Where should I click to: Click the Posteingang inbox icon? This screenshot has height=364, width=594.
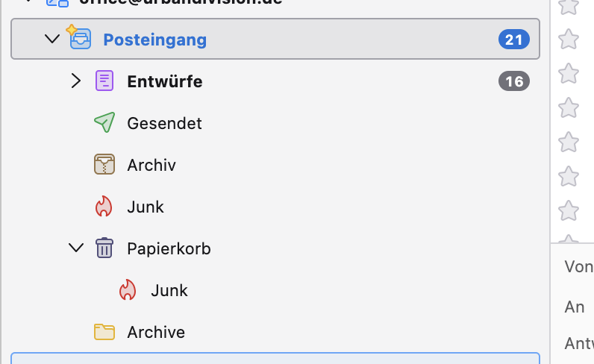coord(80,39)
